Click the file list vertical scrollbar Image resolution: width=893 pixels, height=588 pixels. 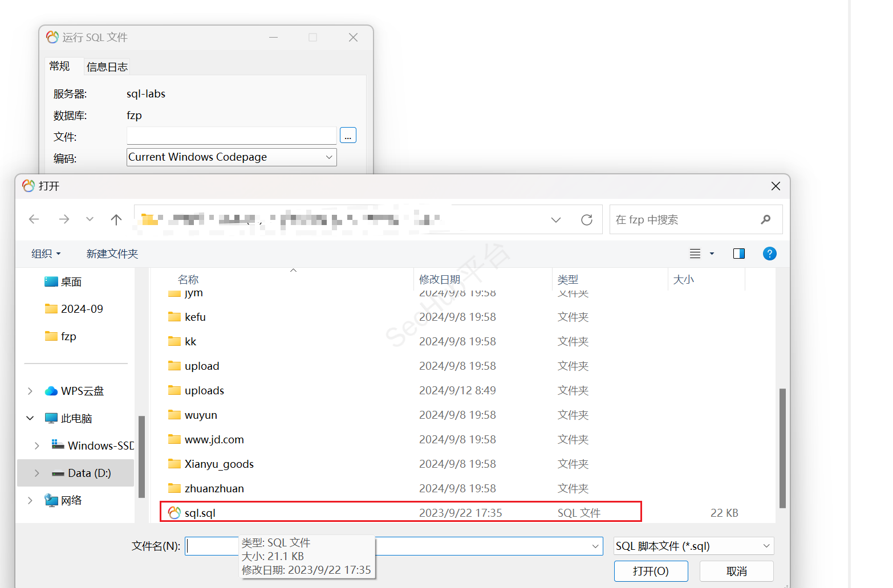coord(782,447)
